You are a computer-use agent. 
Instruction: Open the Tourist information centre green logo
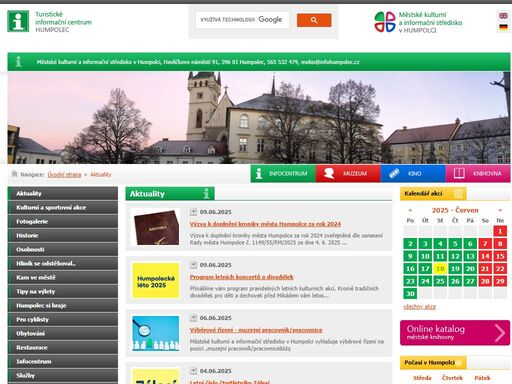pyautogui.click(x=18, y=21)
